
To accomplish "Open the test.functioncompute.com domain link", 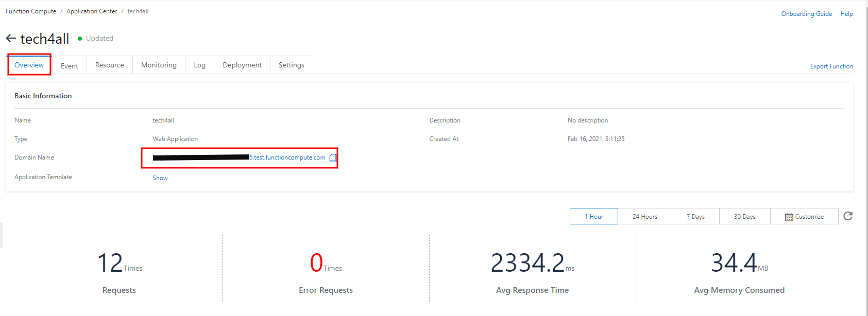I will coord(239,157).
